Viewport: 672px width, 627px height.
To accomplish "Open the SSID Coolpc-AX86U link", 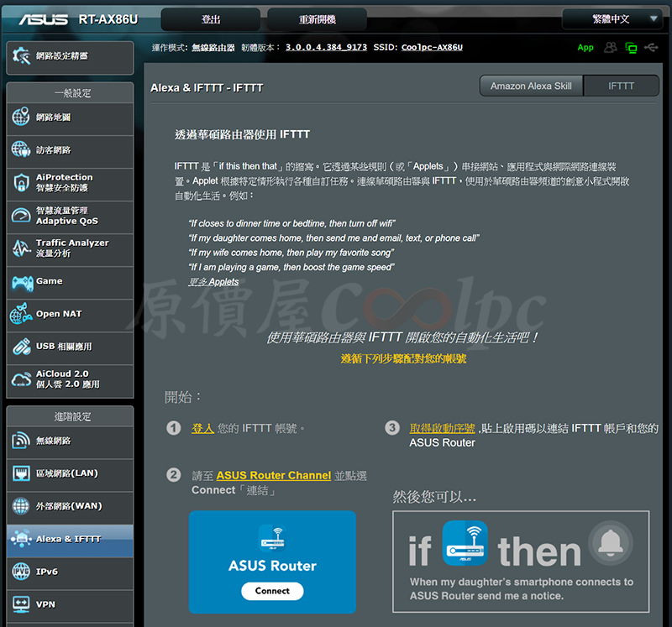I will click(432, 47).
